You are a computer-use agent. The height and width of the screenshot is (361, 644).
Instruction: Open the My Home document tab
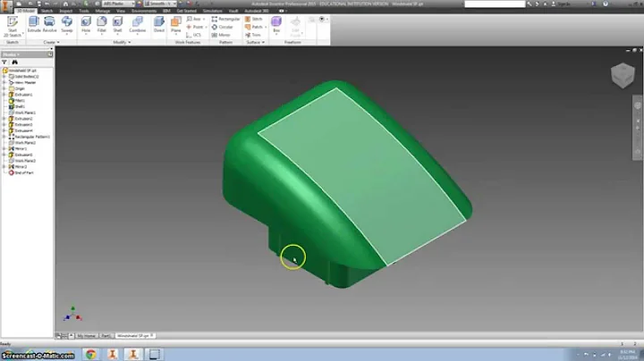click(86, 336)
